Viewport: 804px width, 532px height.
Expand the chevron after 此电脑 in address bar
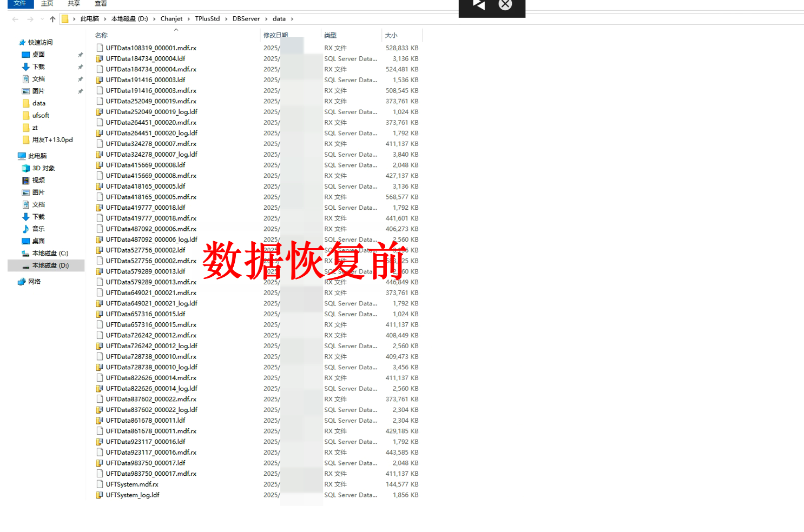point(105,19)
